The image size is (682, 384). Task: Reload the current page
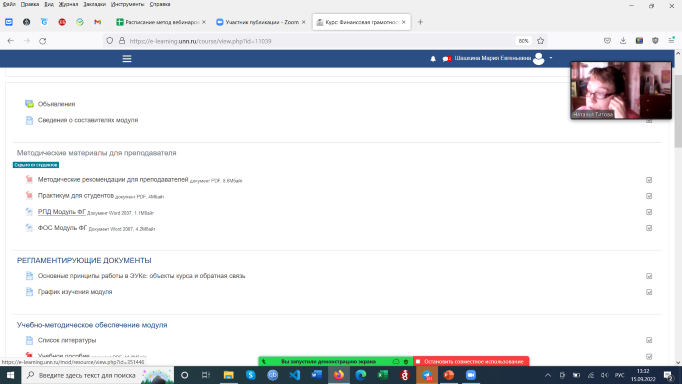(x=43, y=41)
